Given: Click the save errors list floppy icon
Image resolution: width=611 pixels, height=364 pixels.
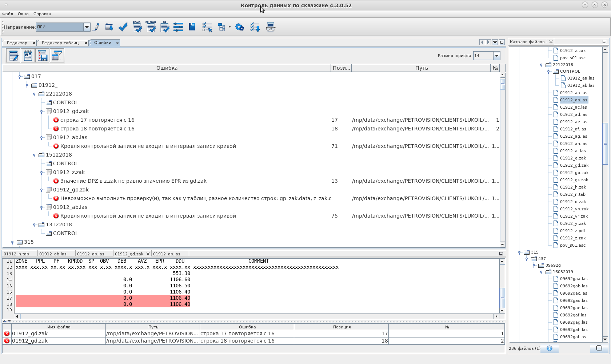Looking at the screenshot, I should point(43,56).
